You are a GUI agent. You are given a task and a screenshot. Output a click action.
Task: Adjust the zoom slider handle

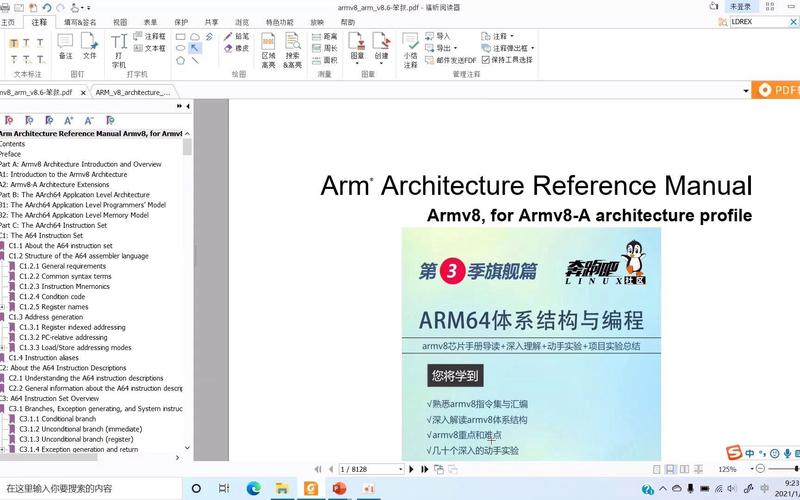point(797,468)
